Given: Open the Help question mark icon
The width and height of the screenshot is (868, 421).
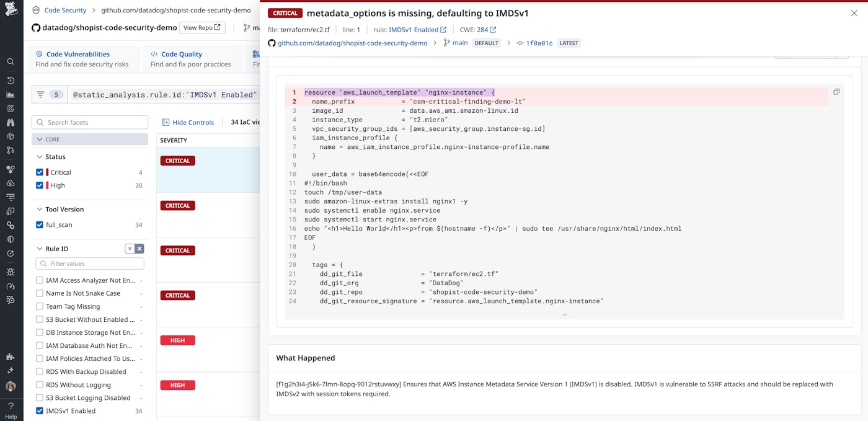Looking at the screenshot, I should tap(11, 406).
